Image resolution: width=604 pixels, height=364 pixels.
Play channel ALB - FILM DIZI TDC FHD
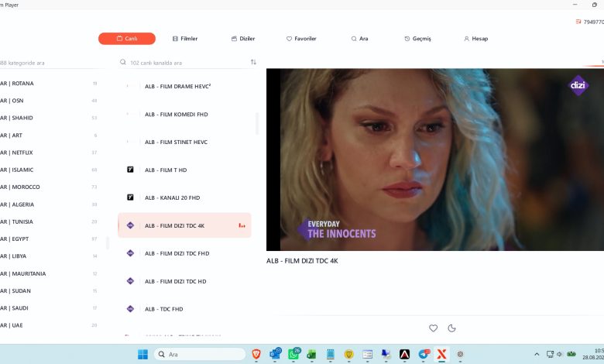pyautogui.click(x=184, y=253)
